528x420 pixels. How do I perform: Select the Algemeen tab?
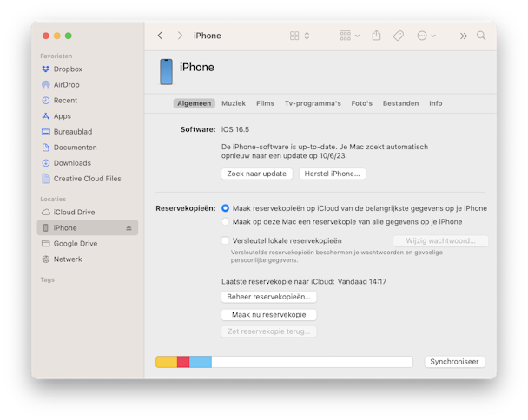[x=195, y=103]
